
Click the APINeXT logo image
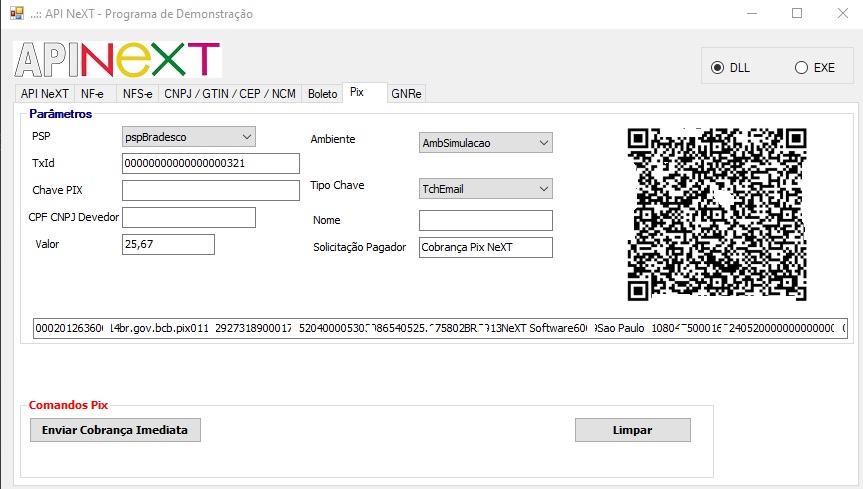pyautogui.click(x=117, y=60)
